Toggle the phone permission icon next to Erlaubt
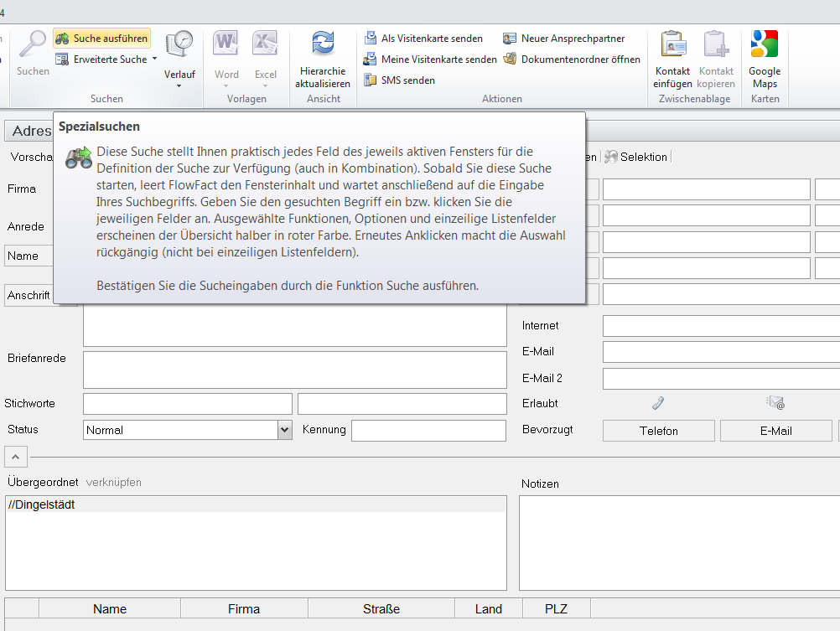Viewport: 840px width, 631px height. tap(658, 403)
